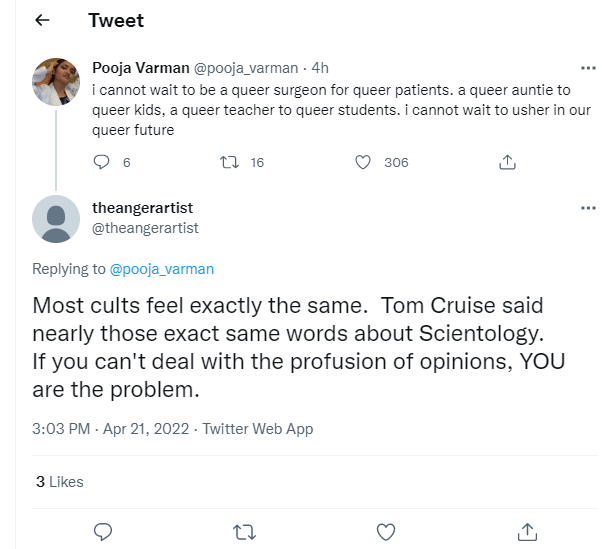Visit the @pooja_varman mention in Replying to

(x=161, y=269)
